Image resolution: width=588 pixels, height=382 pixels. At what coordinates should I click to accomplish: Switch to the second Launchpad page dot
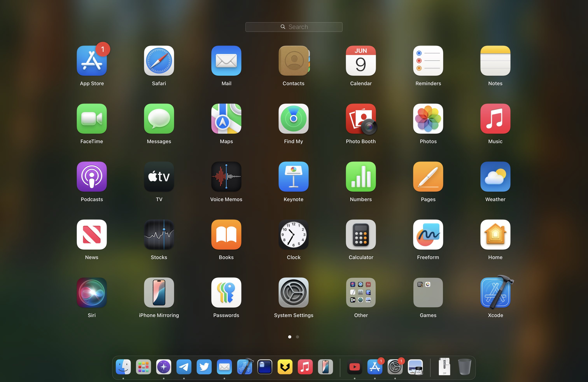297,337
